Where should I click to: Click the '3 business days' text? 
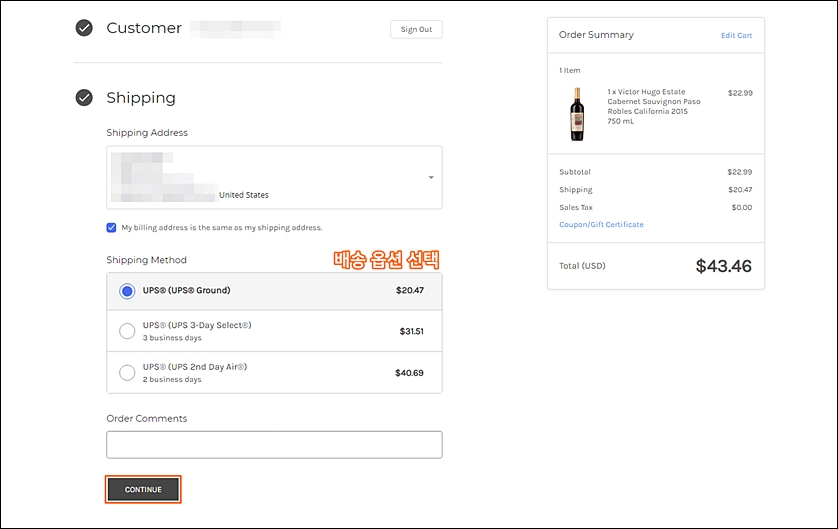click(x=172, y=338)
